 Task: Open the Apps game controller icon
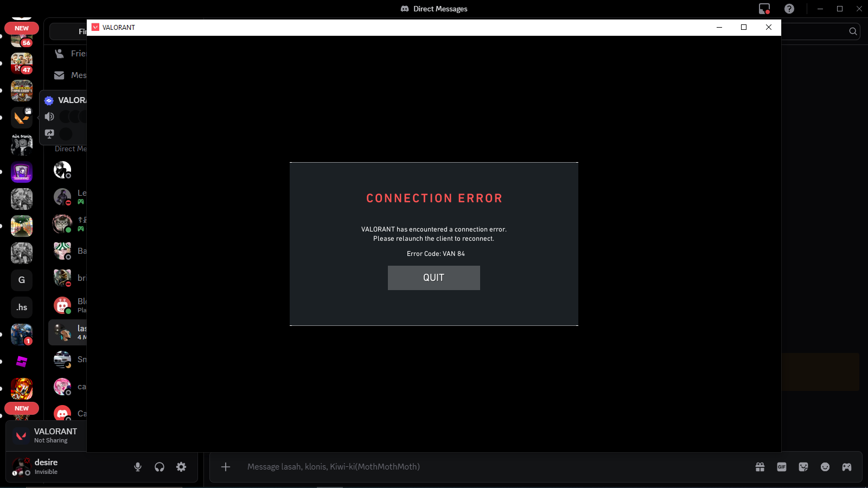pyautogui.click(x=847, y=467)
